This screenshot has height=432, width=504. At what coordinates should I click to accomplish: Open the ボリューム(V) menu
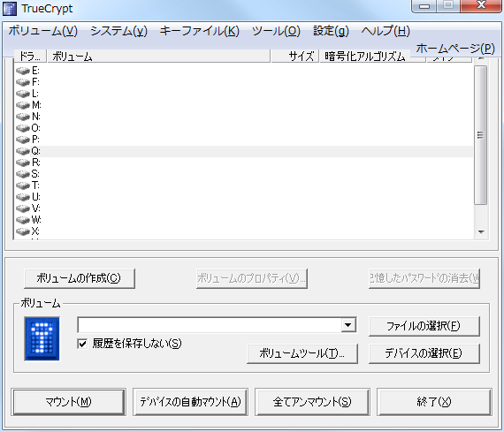point(43,31)
